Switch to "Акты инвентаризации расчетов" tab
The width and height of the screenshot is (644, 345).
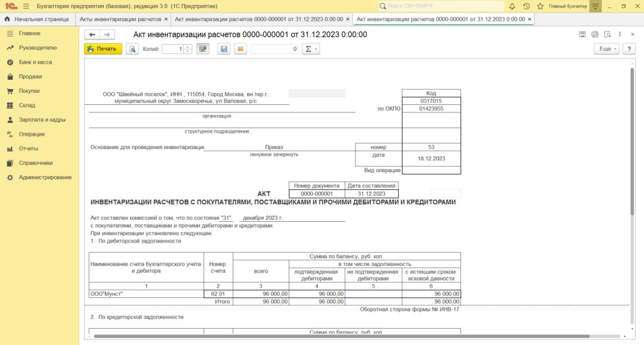coord(119,19)
